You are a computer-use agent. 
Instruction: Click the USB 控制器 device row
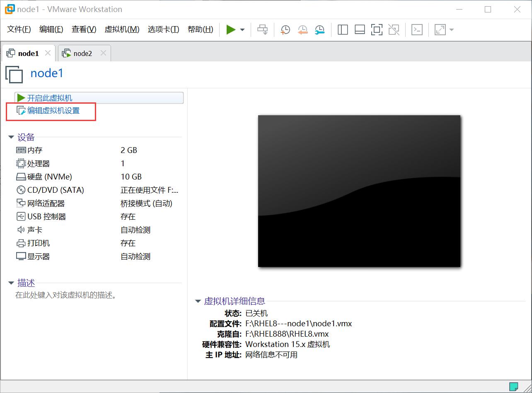(98, 216)
